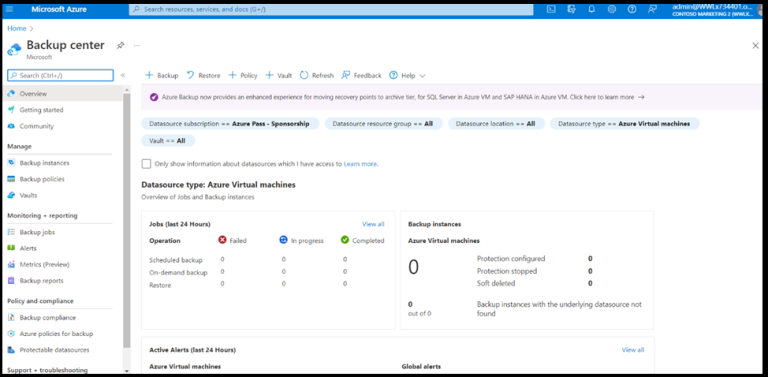Screen dimensions: 768x377
Task: Click the In progress status icon
Action: (x=283, y=240)
